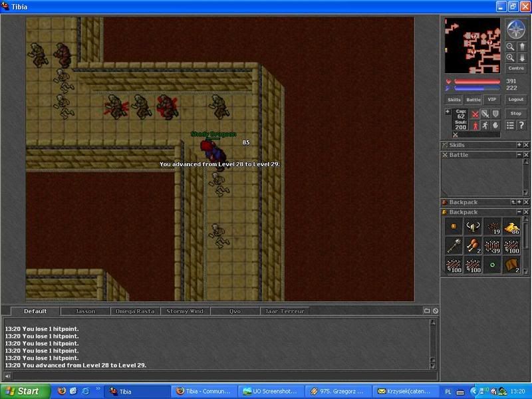Select offensive fight mode (red swords)
The image size is (532, 399).
tap(475, 114)
